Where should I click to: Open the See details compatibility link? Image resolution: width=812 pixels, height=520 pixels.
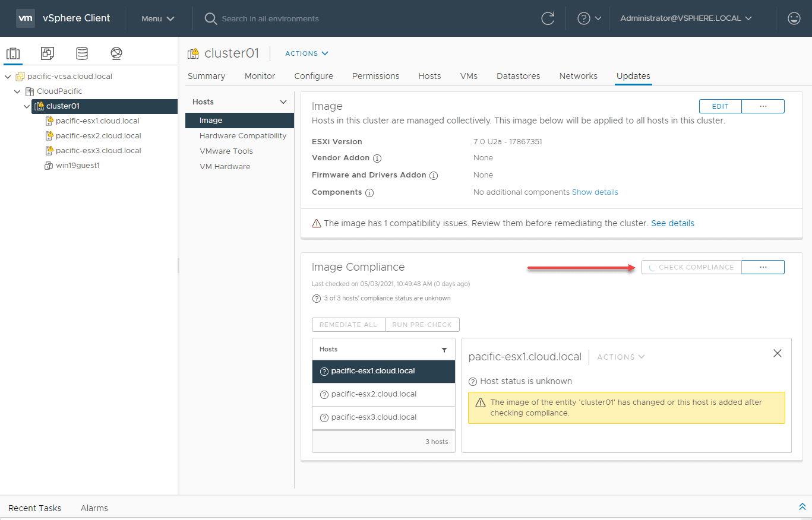(x=672, y=223)
